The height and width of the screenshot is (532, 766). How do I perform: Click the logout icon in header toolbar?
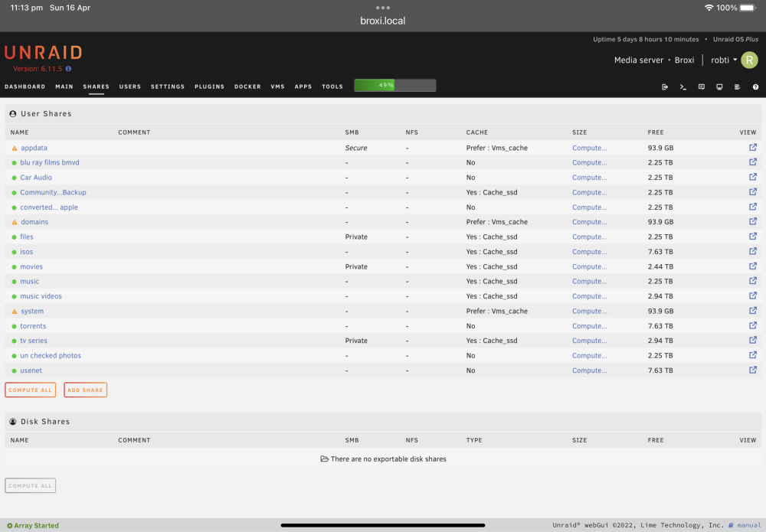click(665, 86)
